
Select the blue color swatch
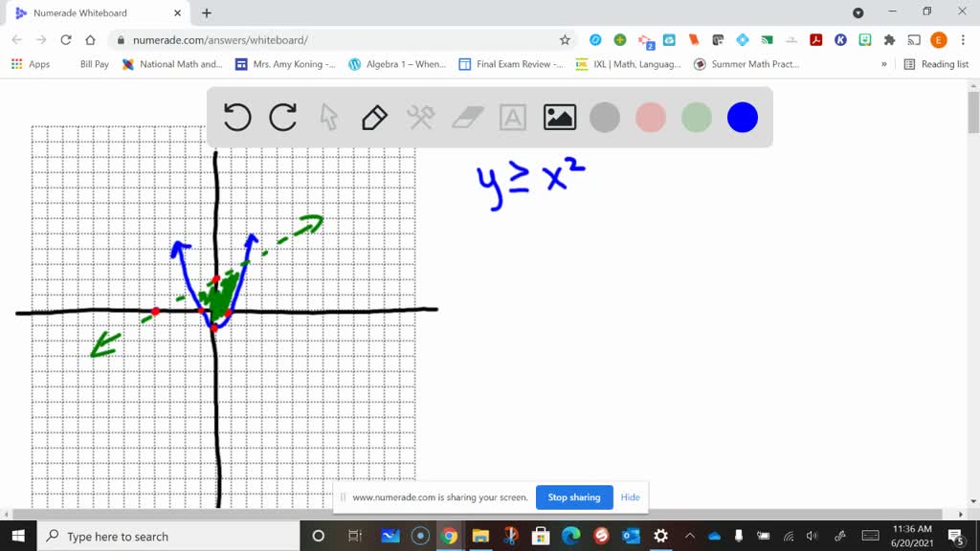pos(743,117)
